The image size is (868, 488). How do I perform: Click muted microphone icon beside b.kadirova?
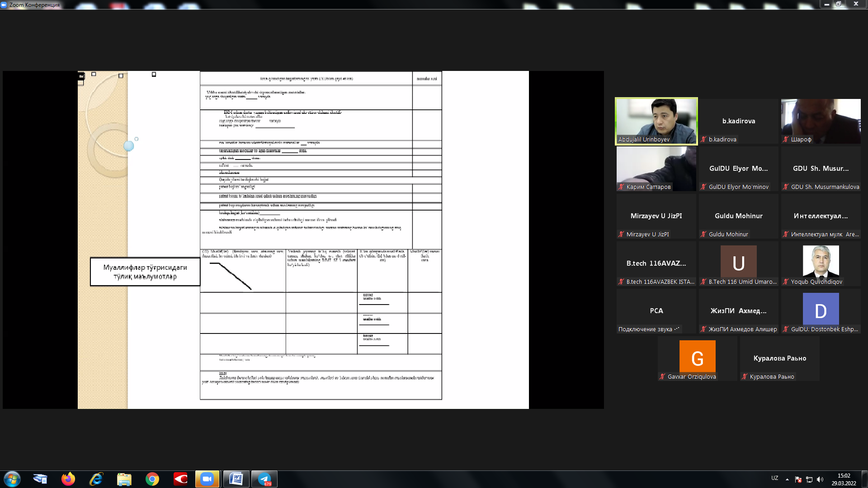click(703, 140)
